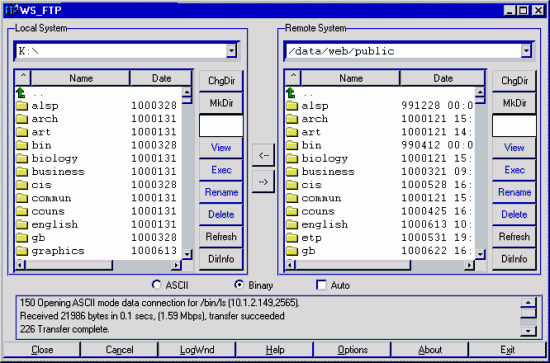The image size is (550, 363).
Task: Select the remote art folder icon
Action: (x=292, y=132)
